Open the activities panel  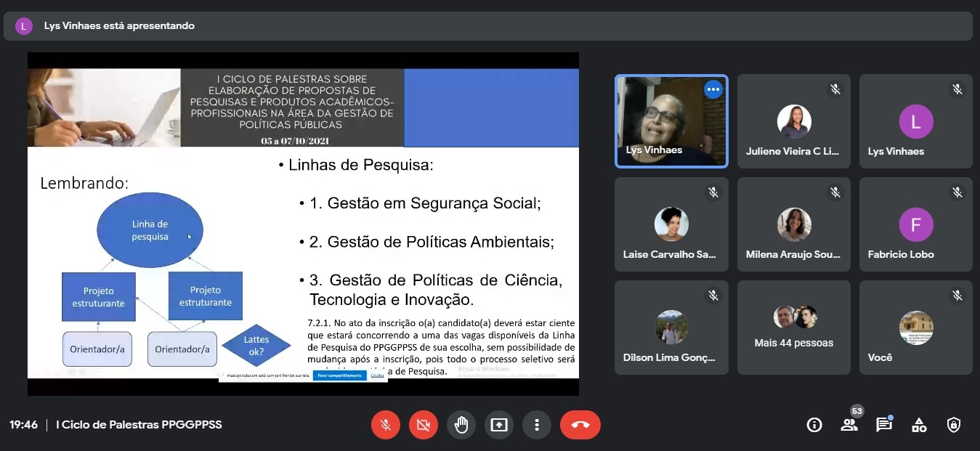(919, 425)
